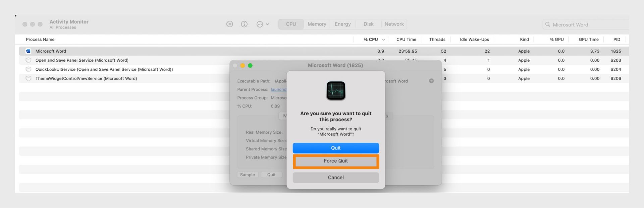This screenshot has height=208, width=644.
Task: Click PID value 6203
Action: click(x=616, y=60)
